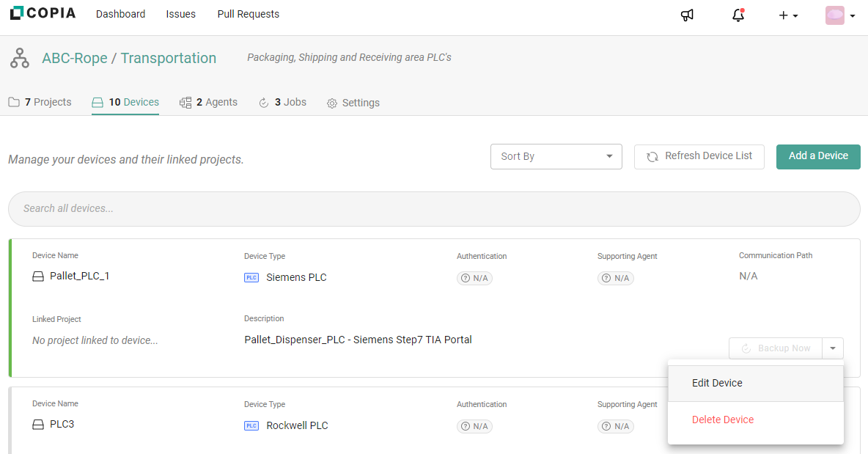Viewport: 868px width, 454px height.
Task: Click Refresh Device List button
Action: (699, 156)
